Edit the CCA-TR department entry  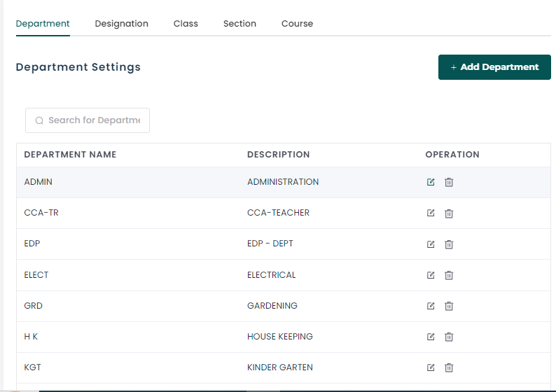click(x=431, y=213)
